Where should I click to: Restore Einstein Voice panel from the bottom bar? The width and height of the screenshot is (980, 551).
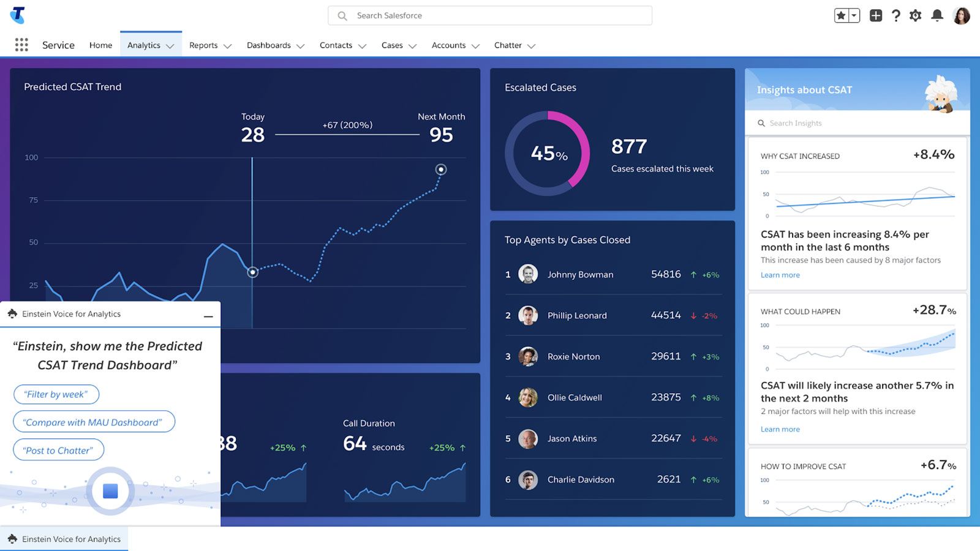(x=64, y=539)
